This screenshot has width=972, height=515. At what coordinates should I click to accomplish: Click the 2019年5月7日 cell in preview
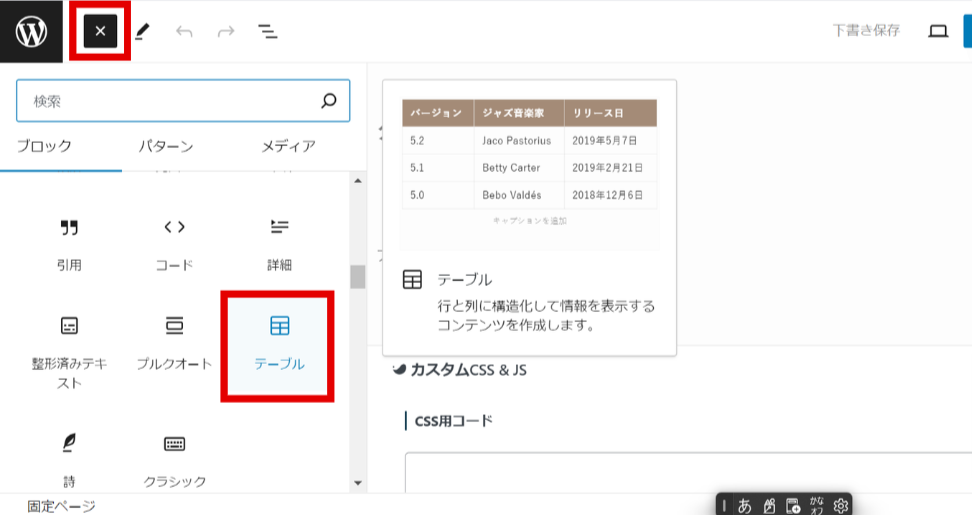611,141
